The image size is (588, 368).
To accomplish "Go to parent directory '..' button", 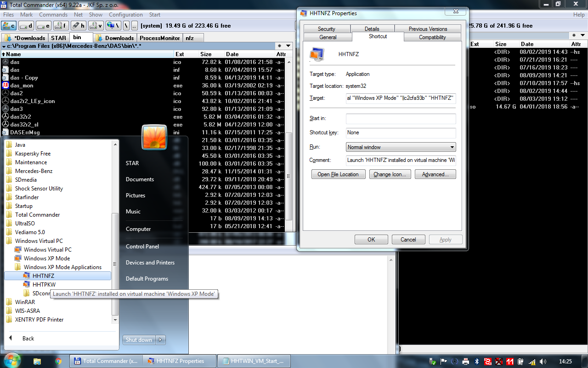I will tap(135, 26).
